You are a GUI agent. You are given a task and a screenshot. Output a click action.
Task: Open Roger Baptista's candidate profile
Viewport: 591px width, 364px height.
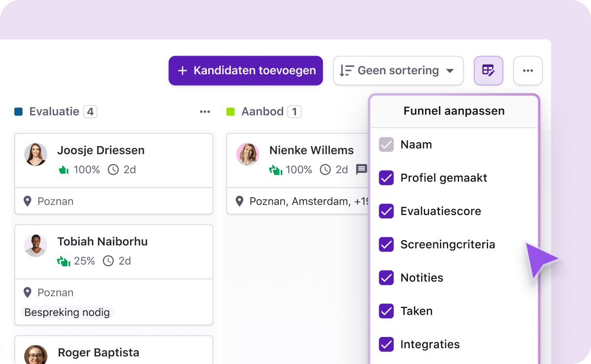coord(98,353)
